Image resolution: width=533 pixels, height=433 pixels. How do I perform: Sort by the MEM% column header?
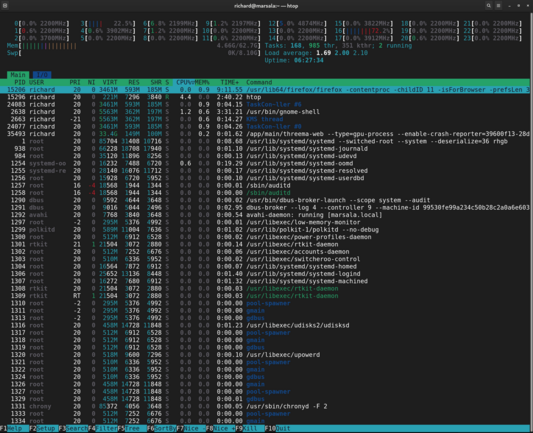point(202,82)
